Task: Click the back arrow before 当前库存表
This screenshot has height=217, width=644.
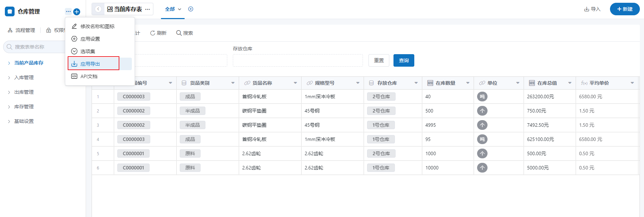Action: click(x=98, y=9)
